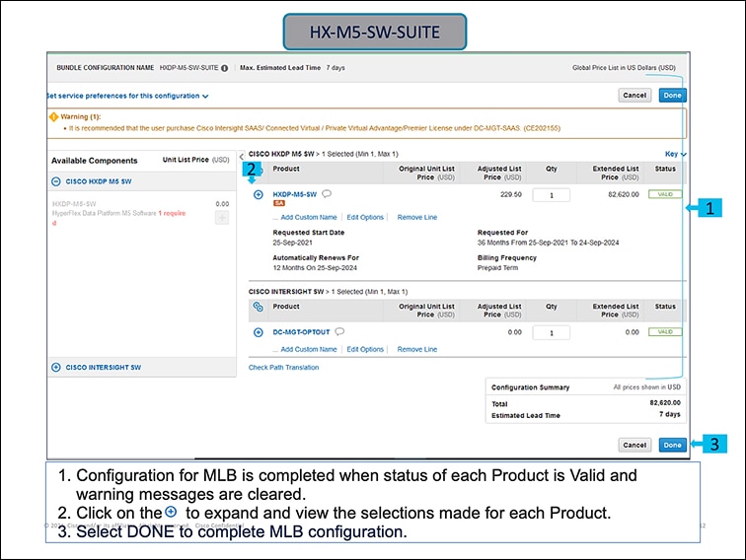Open comment bubble next to DC-MGT-OPTOUT
The height and width of the screenshot is (560, 746).
(x=339, y=332)
